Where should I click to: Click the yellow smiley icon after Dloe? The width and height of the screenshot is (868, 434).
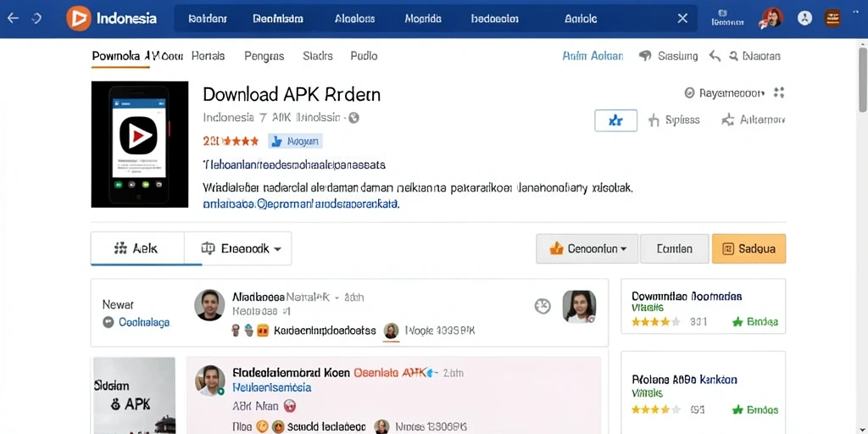click(263, 426)
